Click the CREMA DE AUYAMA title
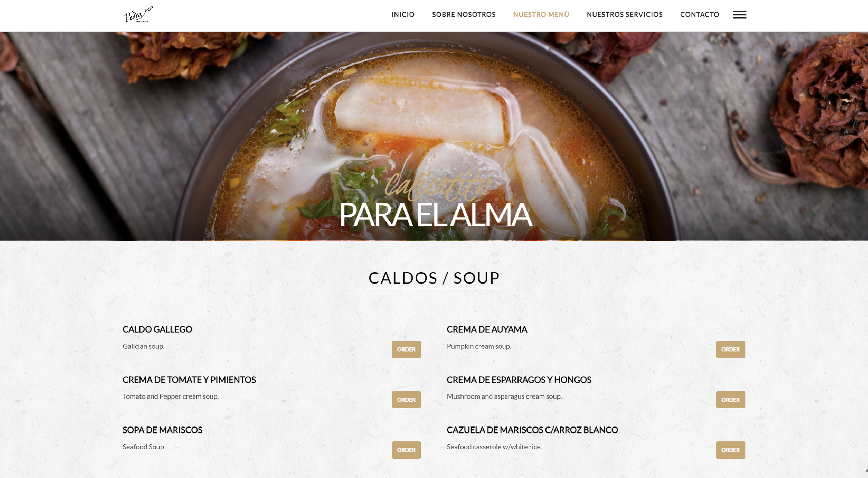This screenshot has width=868, height=478. [487, 329]
